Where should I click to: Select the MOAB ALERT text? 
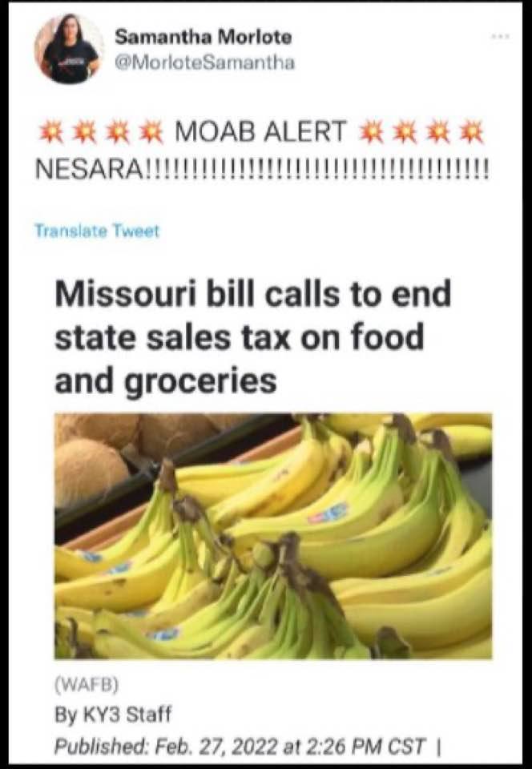(261, 131)
